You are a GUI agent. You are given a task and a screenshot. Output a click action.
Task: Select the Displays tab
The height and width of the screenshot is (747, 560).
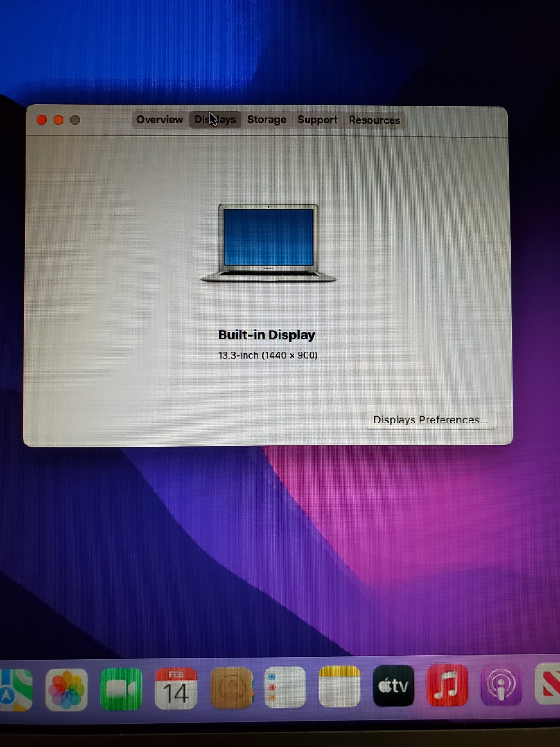[215, 120]
